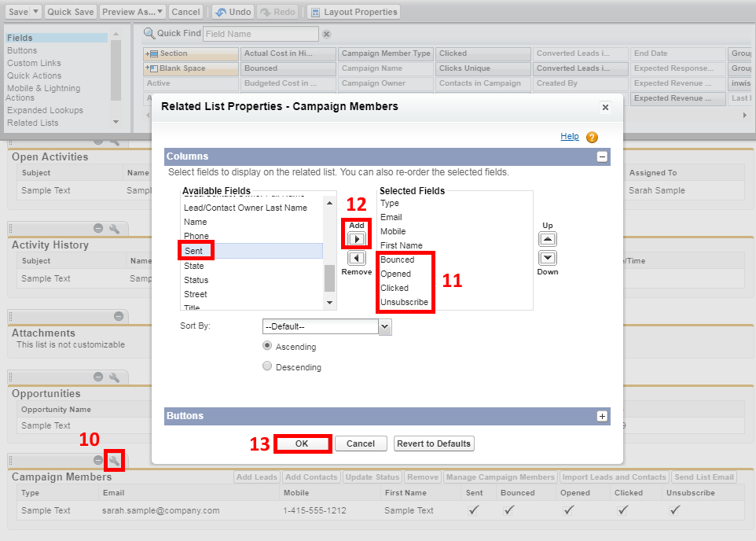Click the Layout Properties button label

pyautogui.click(x=361, y=12)
